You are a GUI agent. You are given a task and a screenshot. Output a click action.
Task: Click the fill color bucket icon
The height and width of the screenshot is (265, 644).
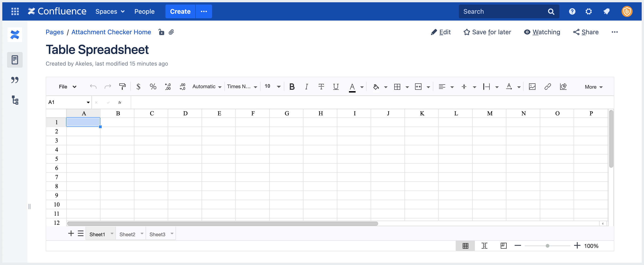[376, 87]
